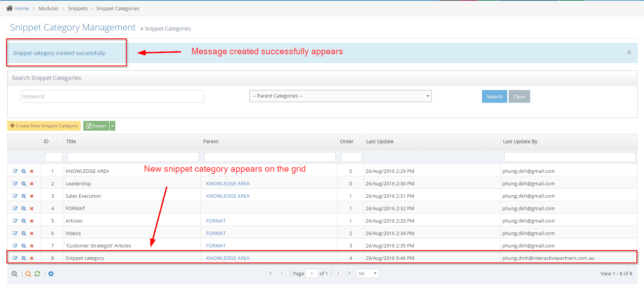Sort grid by Title column header

point(71,142)
